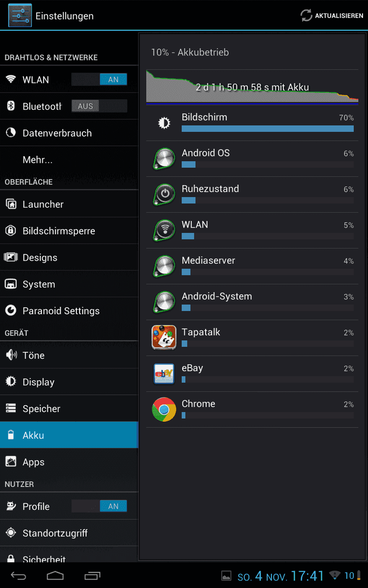Viewport: 368px width, 588px height.
Task: Open the eBay app battery details
Action: (x=252, y=374)
